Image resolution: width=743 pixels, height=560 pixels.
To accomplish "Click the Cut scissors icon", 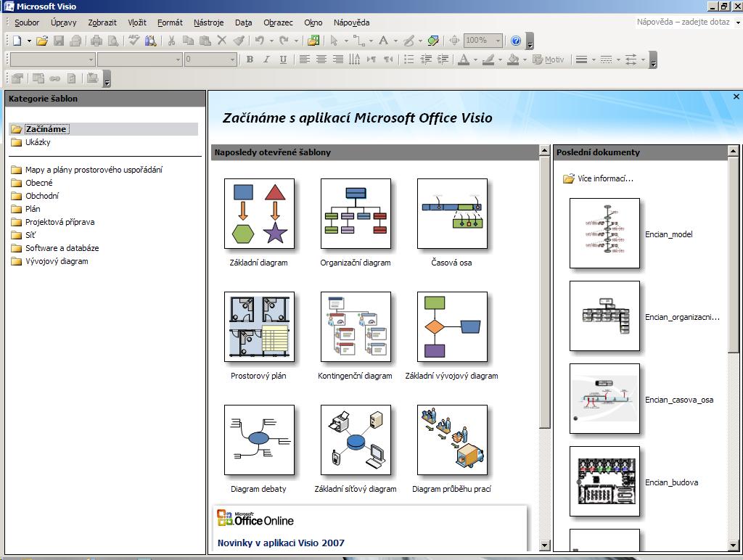I will (x=171, y=41).
